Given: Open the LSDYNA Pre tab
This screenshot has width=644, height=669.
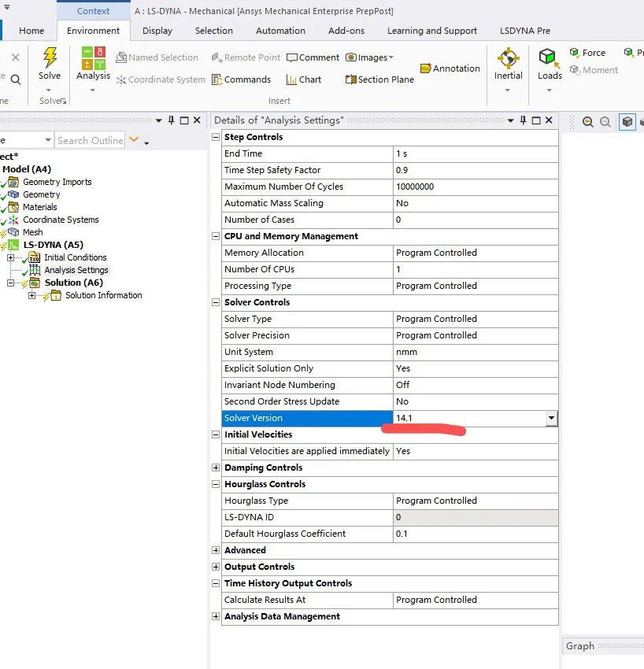Looking at the screenshot, I should (x=525, y=31).
